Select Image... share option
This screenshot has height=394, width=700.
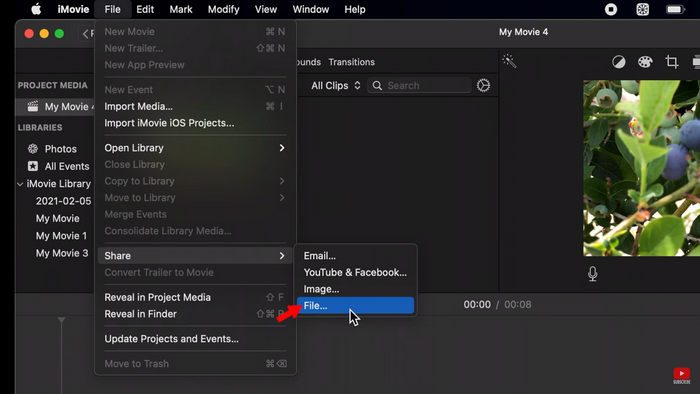pyautogui.click(x=356, y=289)
